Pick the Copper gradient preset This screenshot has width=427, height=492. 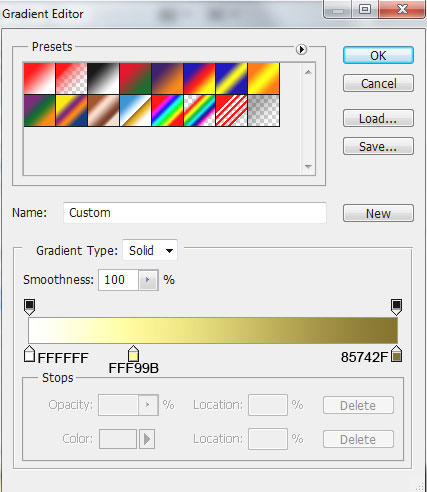pyautogui.click(x=103, y=110)
